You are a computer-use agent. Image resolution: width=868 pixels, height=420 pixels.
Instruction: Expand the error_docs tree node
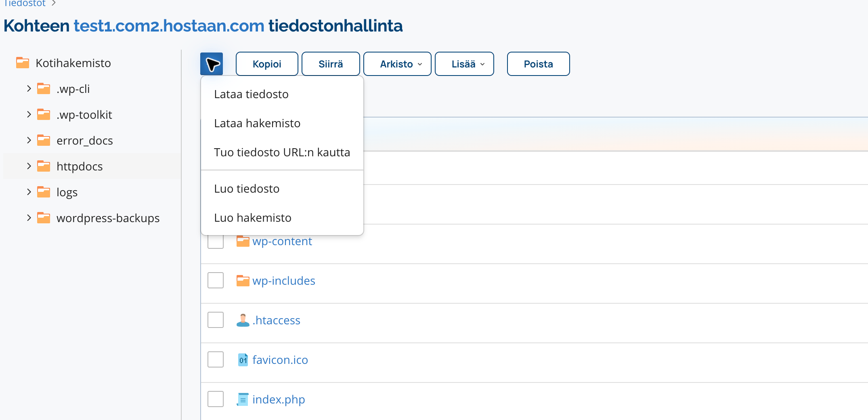point(29,140)
